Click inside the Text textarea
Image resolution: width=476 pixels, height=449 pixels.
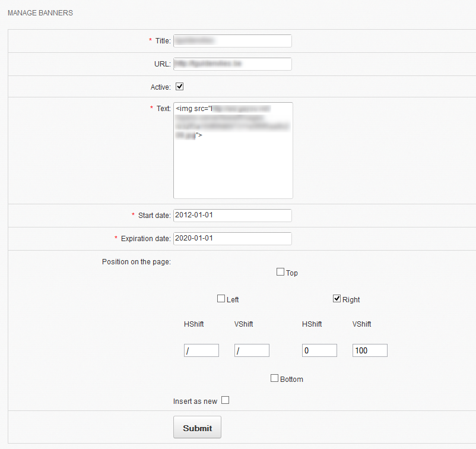pos(233,166)
